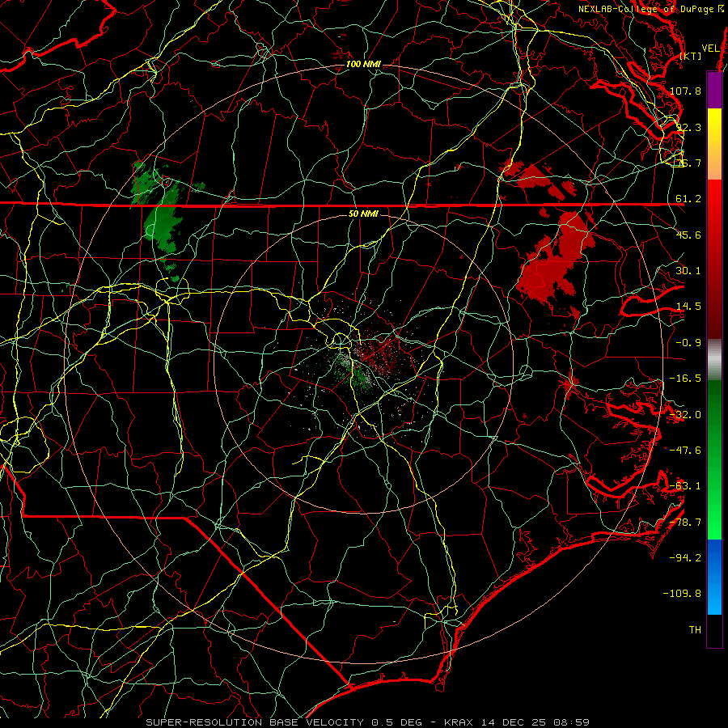Select the 30.1 legend value
The image size is (728, 728).
click(x=688, y=271)
